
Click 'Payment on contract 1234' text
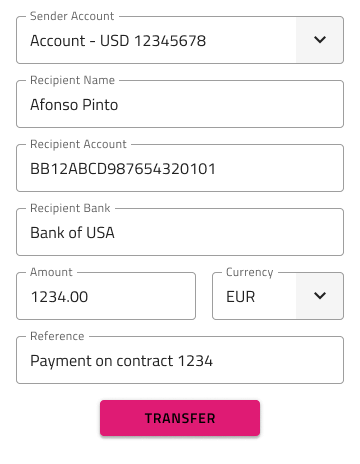[121, 361]
